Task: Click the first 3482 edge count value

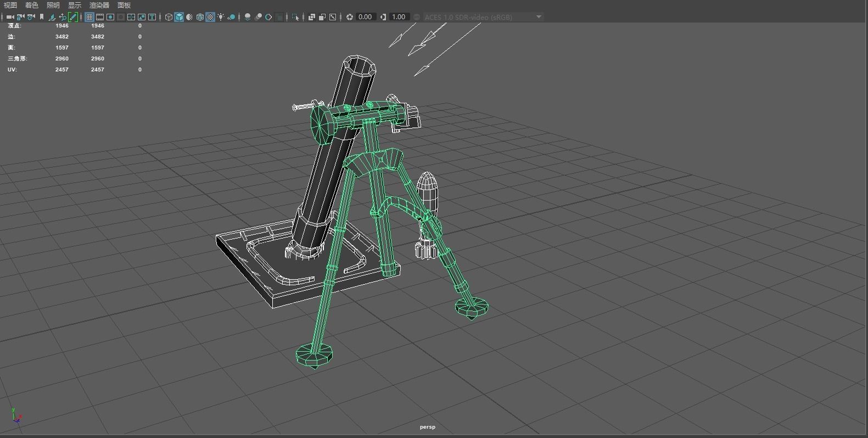Action: [x=62, y=36]
